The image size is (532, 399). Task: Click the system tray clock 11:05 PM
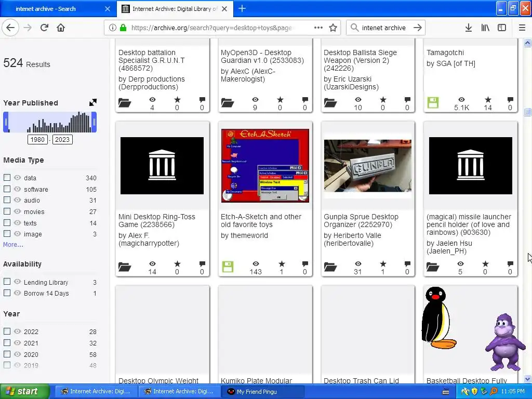click(513, 392)
